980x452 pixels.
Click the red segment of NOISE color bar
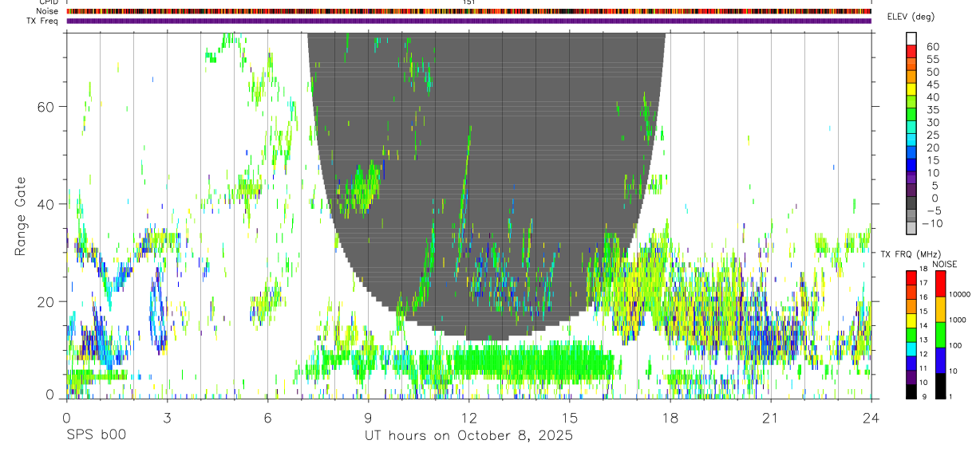pyautogui.click(x=939, y=284)
